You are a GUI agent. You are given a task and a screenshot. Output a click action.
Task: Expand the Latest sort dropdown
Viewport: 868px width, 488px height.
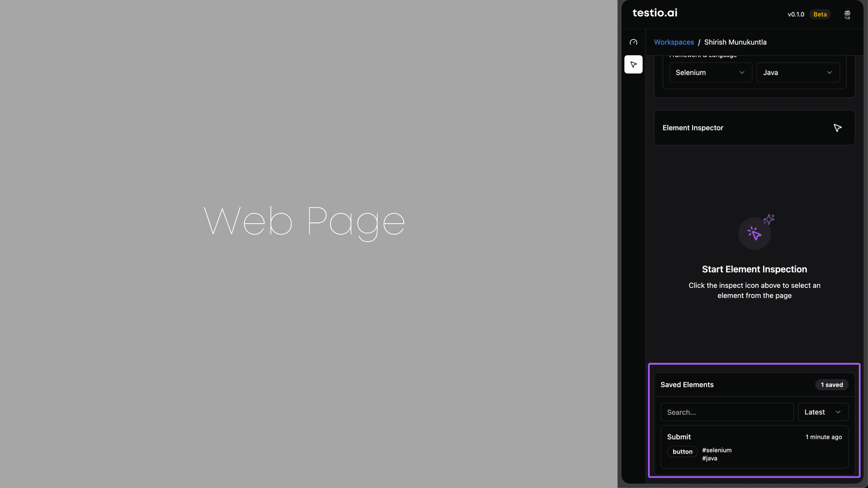tap(822, 412)
